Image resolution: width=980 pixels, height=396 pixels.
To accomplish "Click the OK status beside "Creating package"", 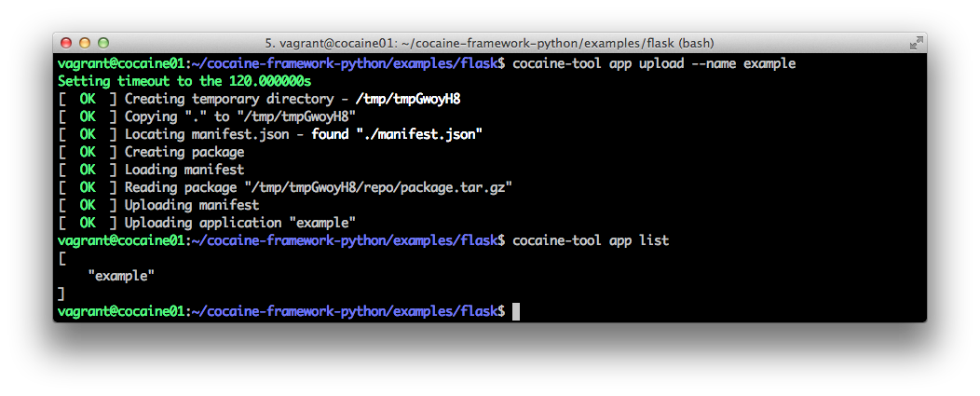I will coord(88,152).
